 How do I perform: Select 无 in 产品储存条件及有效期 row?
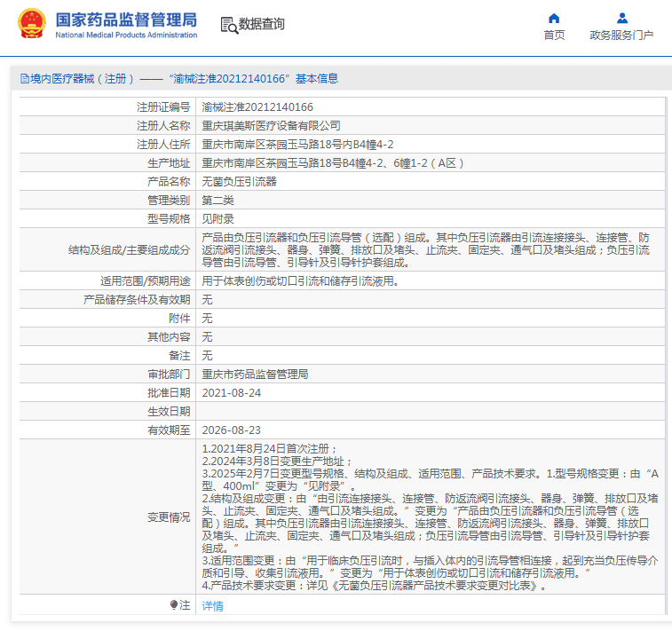point(207,300)
